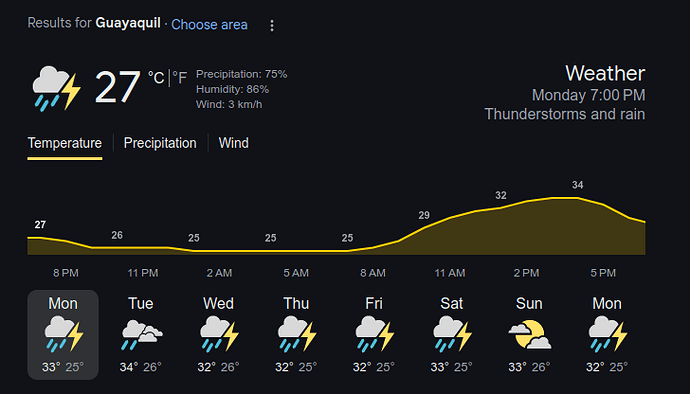Screen dimensions: 690x394
Task: Click the 29 degree point on chart
Action: 424,215
